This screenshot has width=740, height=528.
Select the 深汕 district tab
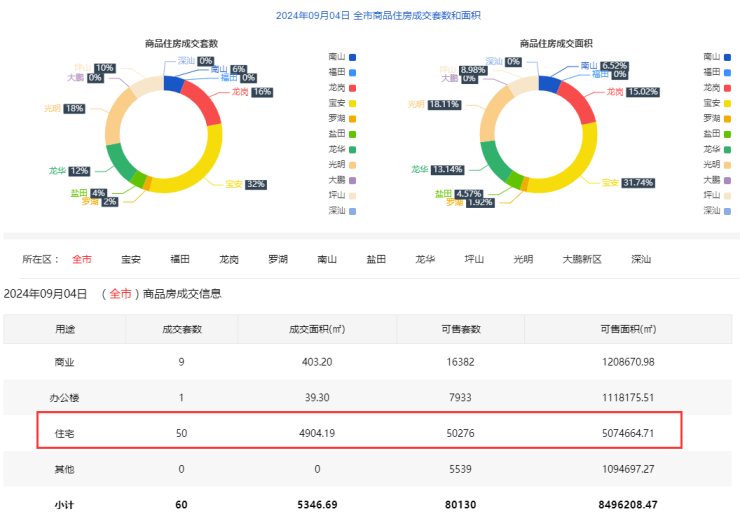[x=641, y=259]
